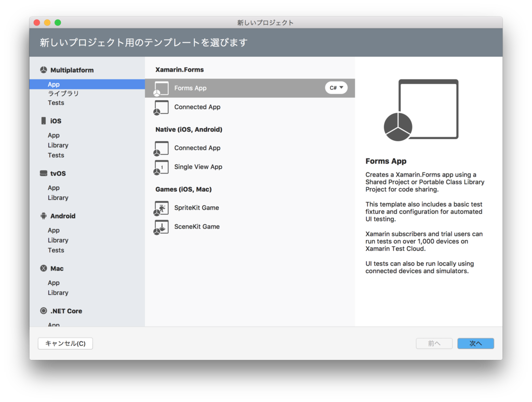Select App under Multiplatform
Image resolution: width=532 pixels, height=402 pixels.
coord(87,84)
